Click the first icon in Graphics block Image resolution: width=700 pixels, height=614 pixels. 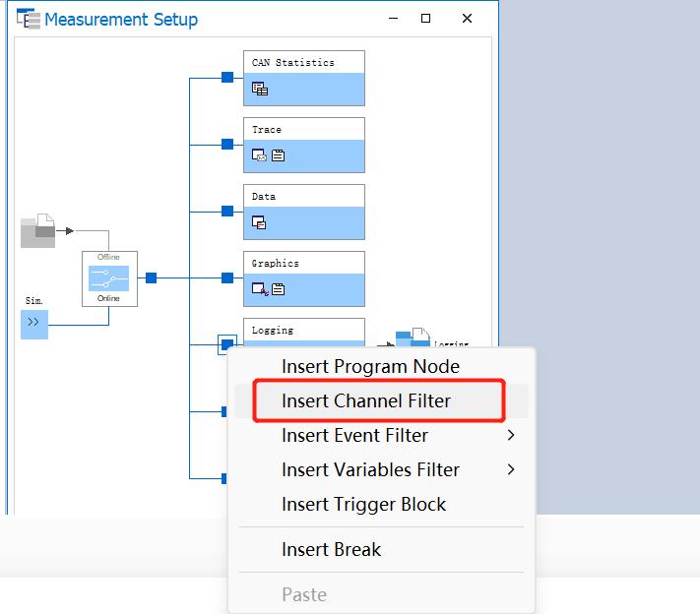click(x=259, y=289)
